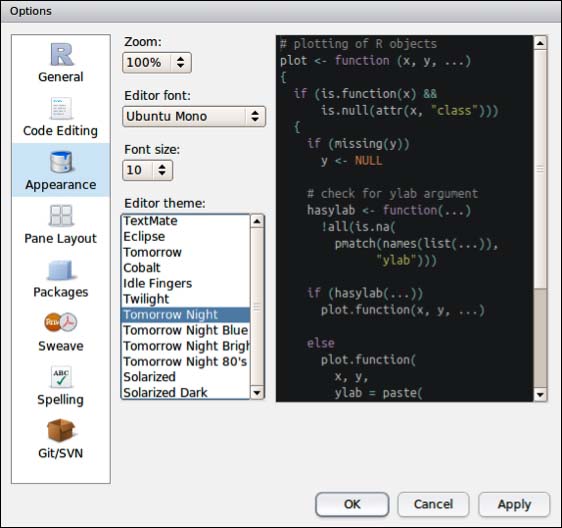Image resolution: width=562 pixels, height=528 pixels.
Task: Open the Pane Layout icon
Action: pyautogui.click(x=61, y=215)
